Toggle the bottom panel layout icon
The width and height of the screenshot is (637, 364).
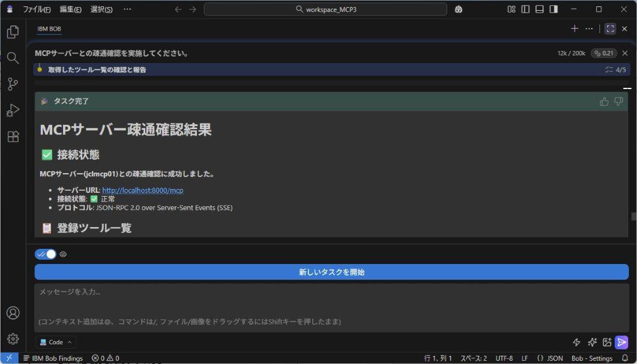(540, 10)
